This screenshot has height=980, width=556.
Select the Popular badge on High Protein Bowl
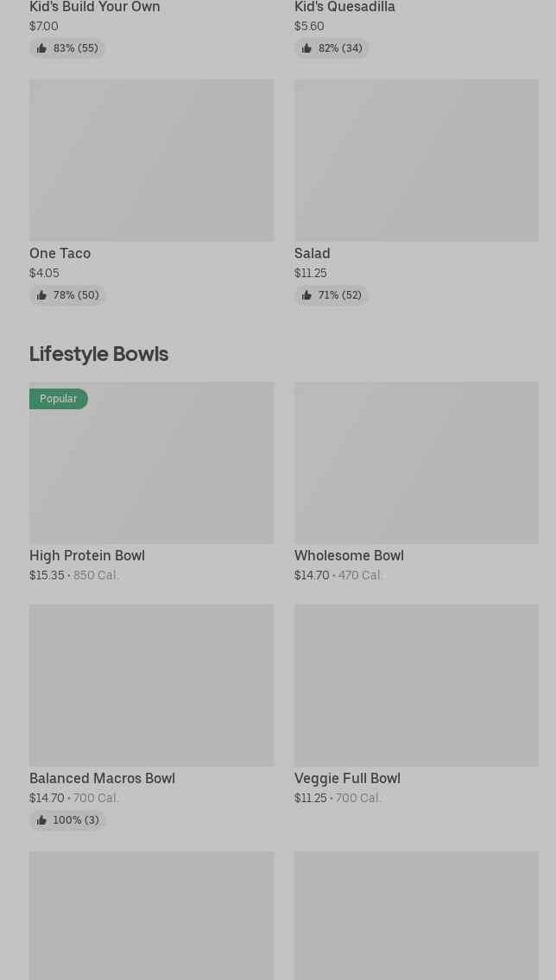59,399
